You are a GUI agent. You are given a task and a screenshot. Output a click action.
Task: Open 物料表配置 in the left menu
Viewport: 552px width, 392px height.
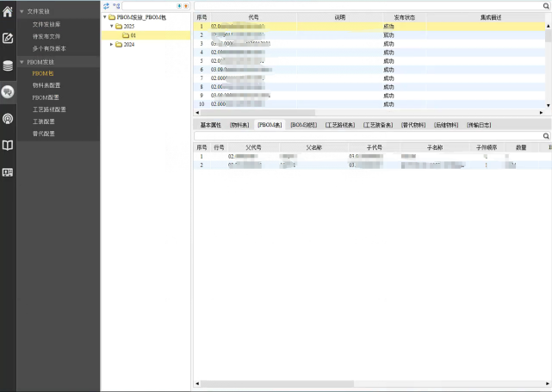point(46,85)
